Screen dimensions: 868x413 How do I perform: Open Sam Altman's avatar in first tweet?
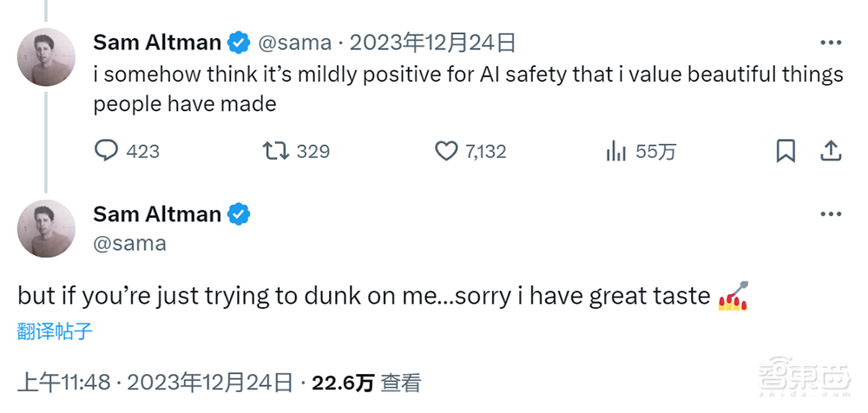click(x=46, y=56)
